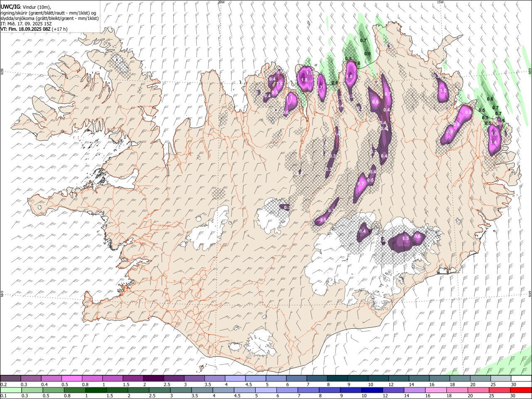Pick the dark purple 2 swatch, top legend row
The height and width of the screenshot is (399, 532).
[x=153, y=379]
